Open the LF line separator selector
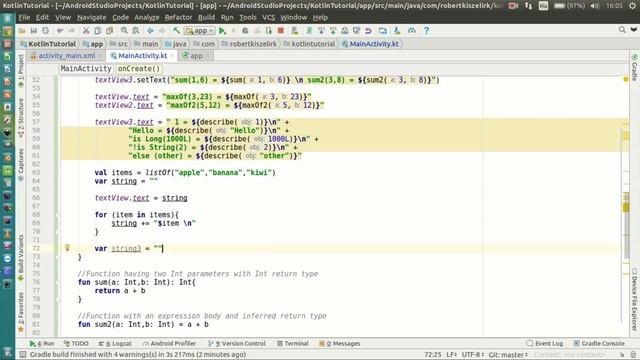This screenshot has width=640, height=360. coord(451,354)
